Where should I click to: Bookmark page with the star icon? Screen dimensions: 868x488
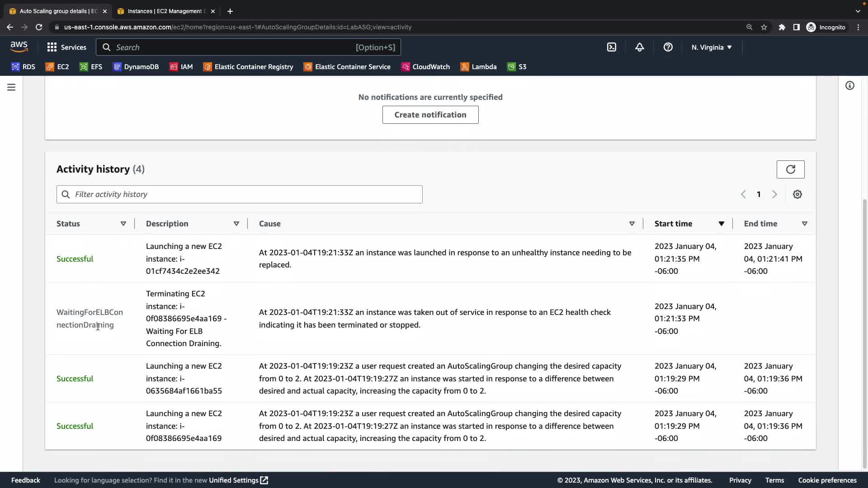[x=764, y=27]
